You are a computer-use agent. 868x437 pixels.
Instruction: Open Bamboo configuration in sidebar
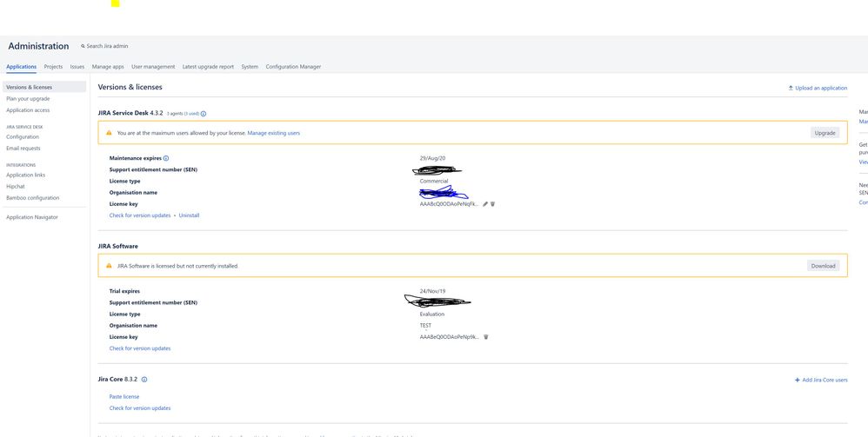pos(33,198)
